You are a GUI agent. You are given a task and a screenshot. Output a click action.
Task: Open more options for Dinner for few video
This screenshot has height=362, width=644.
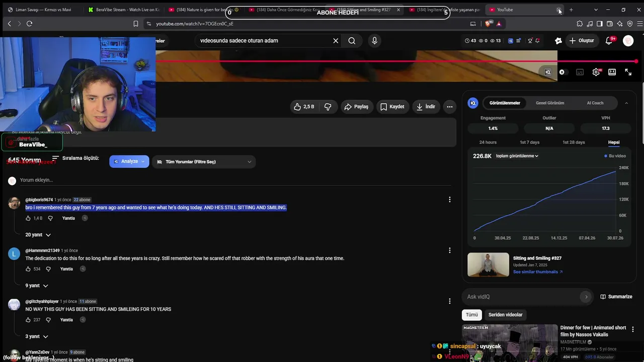click(x=633, y=329)
